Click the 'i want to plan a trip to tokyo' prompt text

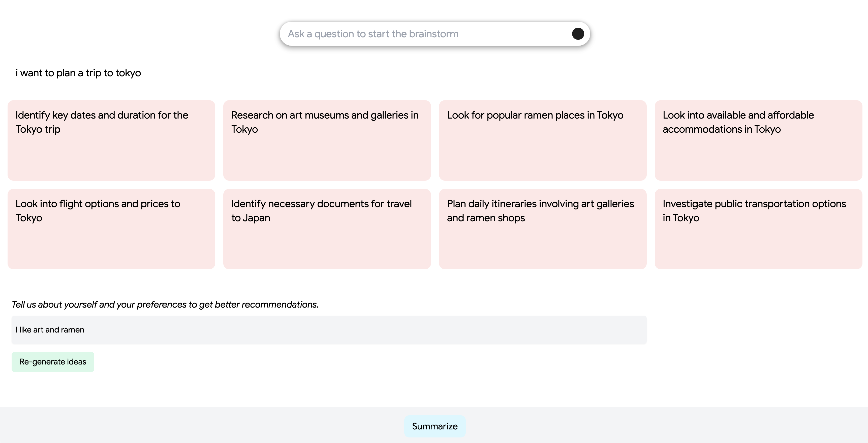tap(78, 73)
